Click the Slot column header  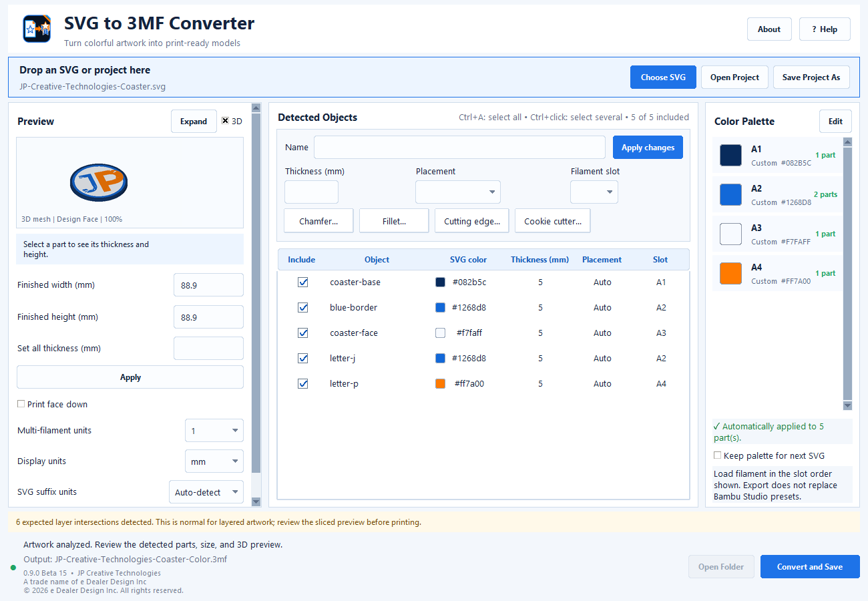(x=660, y=260)
